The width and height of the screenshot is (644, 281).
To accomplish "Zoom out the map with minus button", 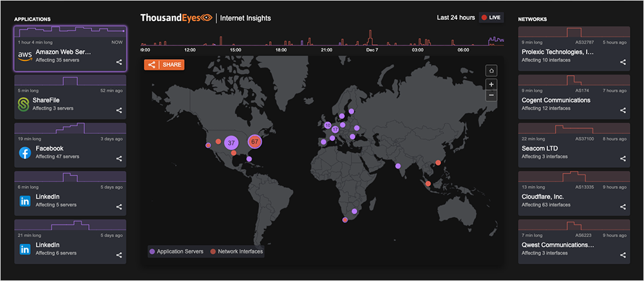I will 491,95.
